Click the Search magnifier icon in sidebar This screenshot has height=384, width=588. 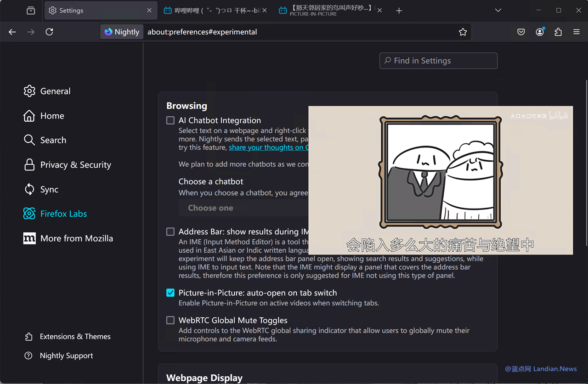pyautogui.click(x=29, y=140)
